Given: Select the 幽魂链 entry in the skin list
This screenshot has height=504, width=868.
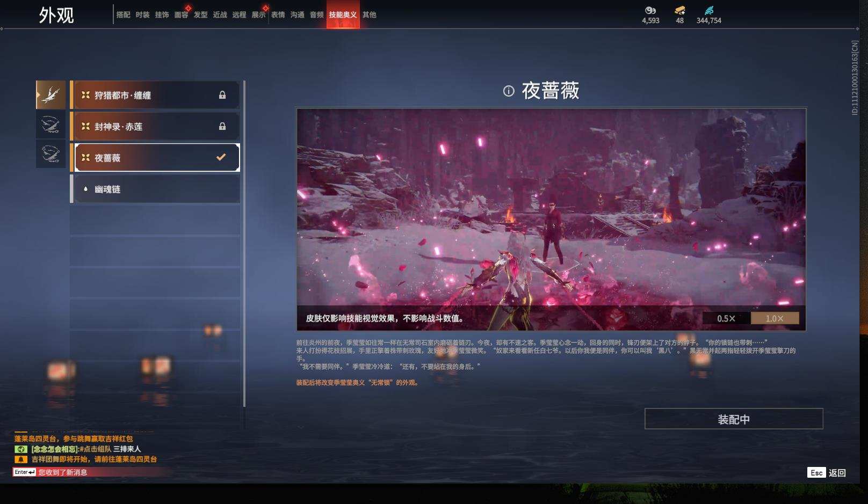Looking at the screenshot, I should [150, 188].
